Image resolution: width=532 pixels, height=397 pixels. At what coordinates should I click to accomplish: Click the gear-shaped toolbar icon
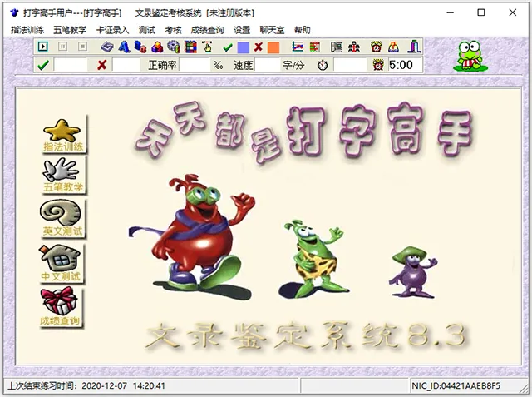174,47
